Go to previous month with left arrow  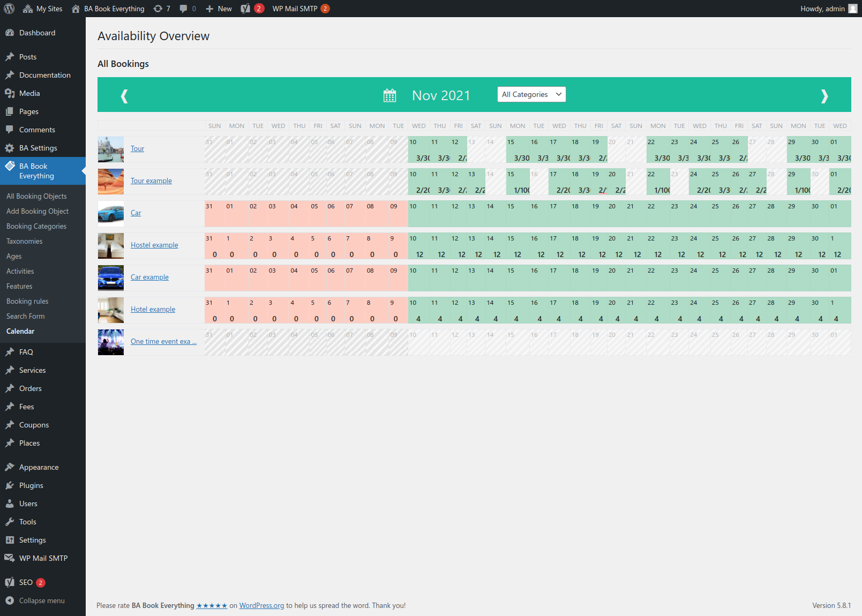[124, 96]
